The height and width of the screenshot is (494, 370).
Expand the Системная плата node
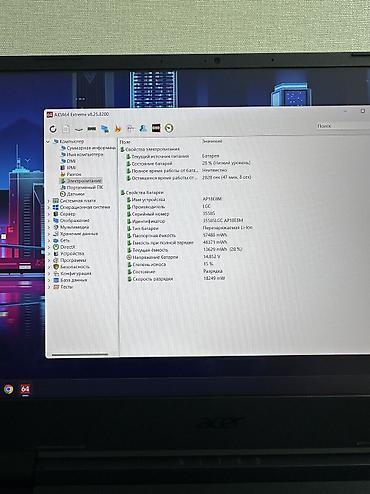pyautogui.click(x=49, y=201)
